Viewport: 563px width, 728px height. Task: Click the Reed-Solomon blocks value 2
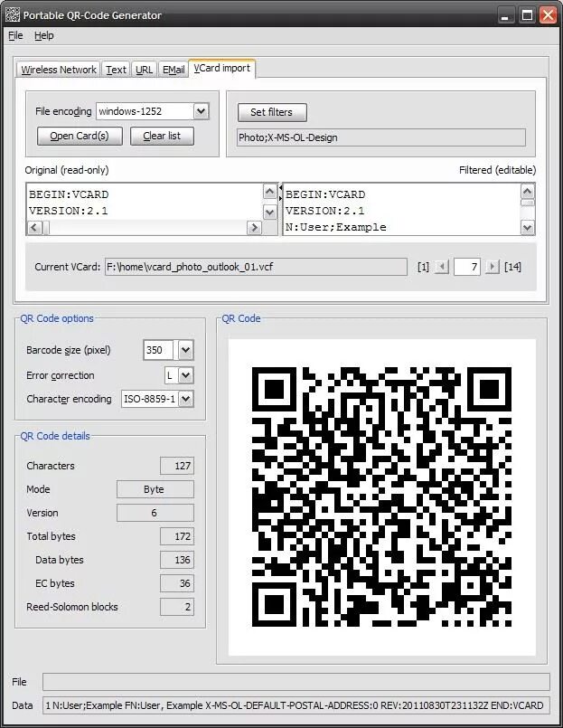[x=177, y=607]
